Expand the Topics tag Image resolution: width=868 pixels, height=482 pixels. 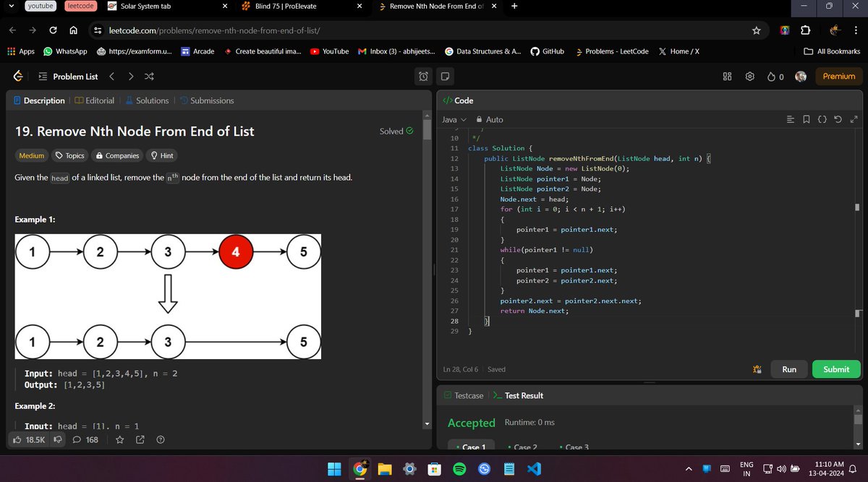pyautogui.click(x=70, y=155)
